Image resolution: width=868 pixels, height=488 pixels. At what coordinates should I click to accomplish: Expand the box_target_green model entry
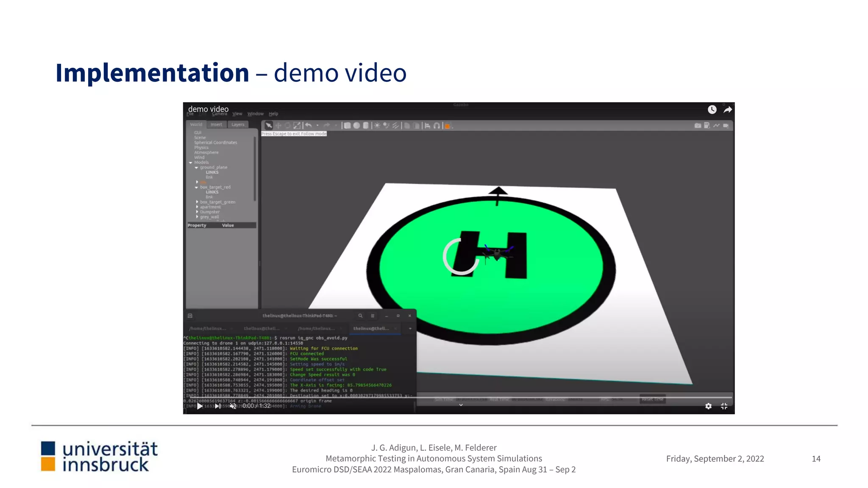[197, 202]
